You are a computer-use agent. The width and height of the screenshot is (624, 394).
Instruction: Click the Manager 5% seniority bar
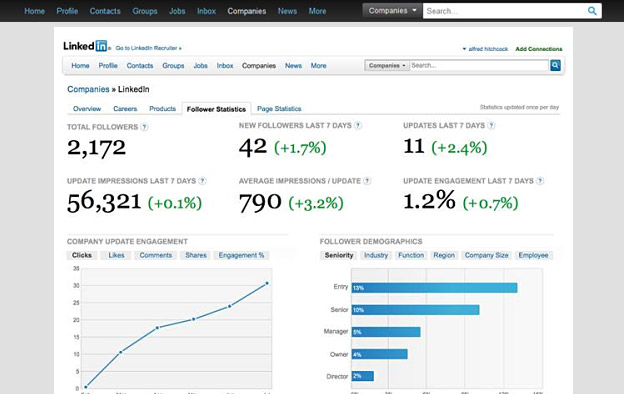[386, 332]
